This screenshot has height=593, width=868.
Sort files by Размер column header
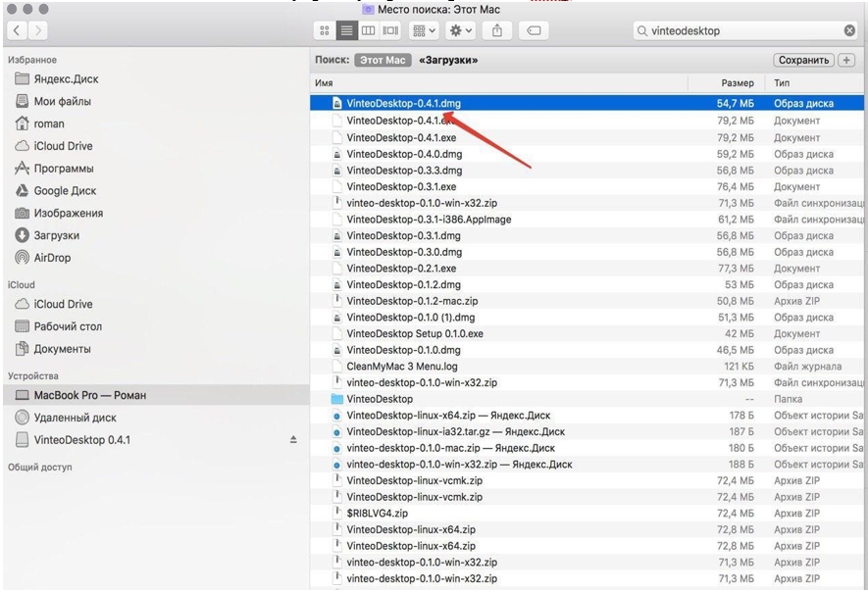pos(738,83)
